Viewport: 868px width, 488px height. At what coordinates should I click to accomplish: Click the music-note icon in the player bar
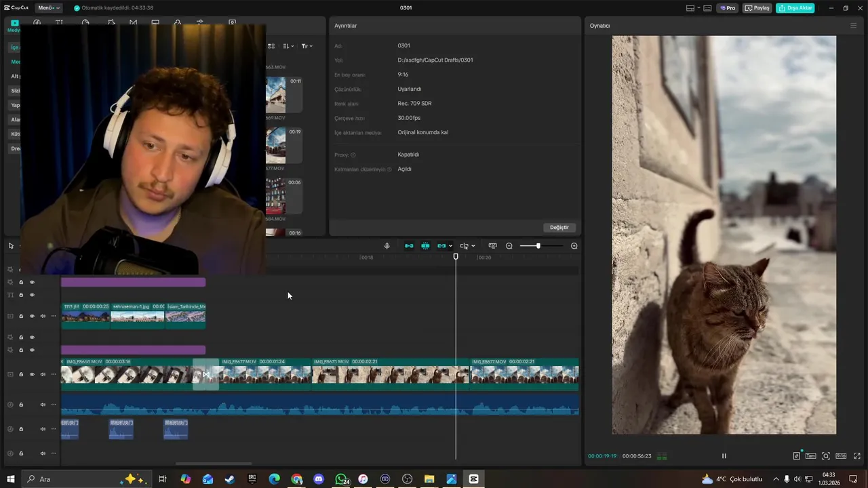[796, 456]
